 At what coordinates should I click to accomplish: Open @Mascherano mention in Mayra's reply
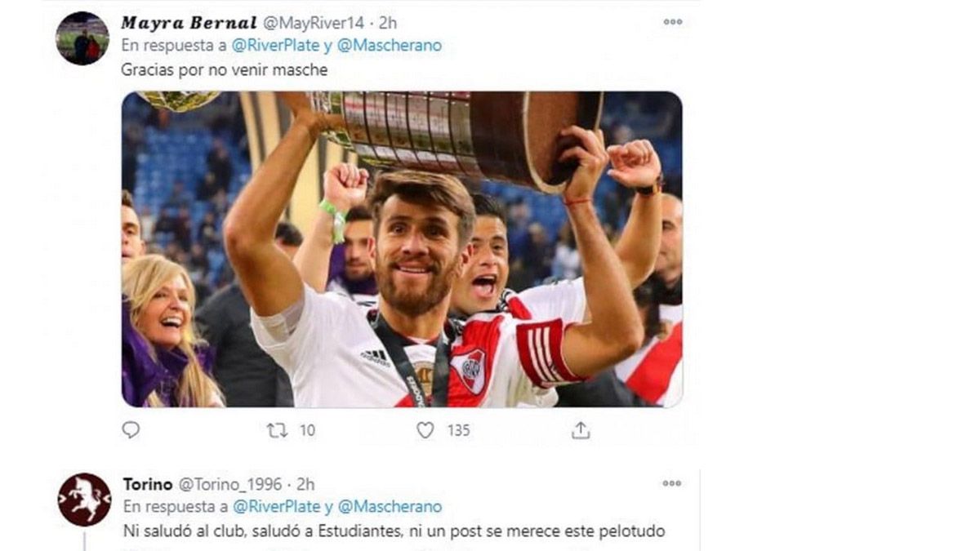pos(389,46)
